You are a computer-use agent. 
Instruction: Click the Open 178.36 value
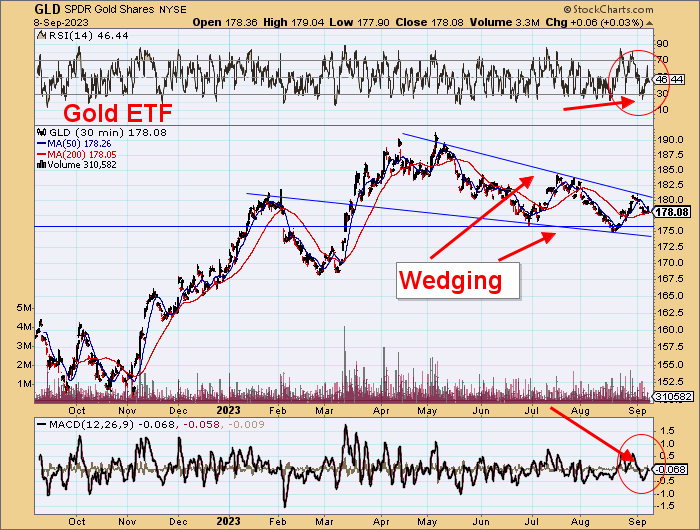point(225,22)
